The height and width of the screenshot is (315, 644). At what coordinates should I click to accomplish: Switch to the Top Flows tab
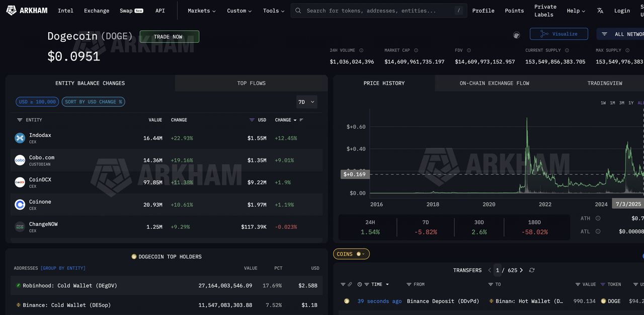251,83
